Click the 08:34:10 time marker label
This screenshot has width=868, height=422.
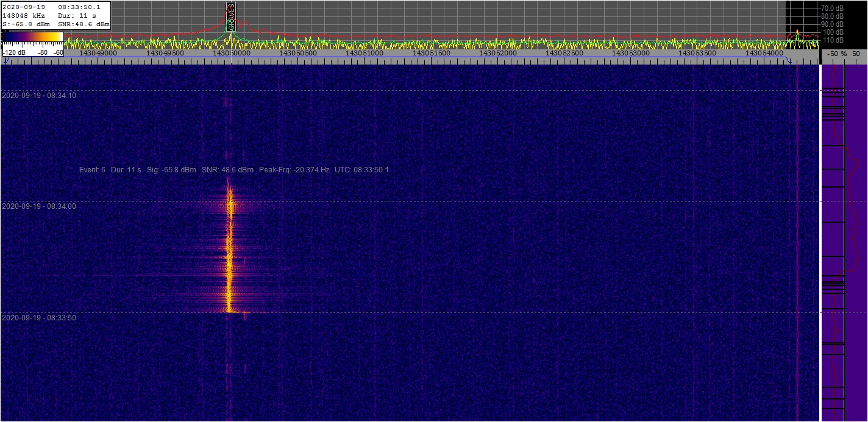40,96
